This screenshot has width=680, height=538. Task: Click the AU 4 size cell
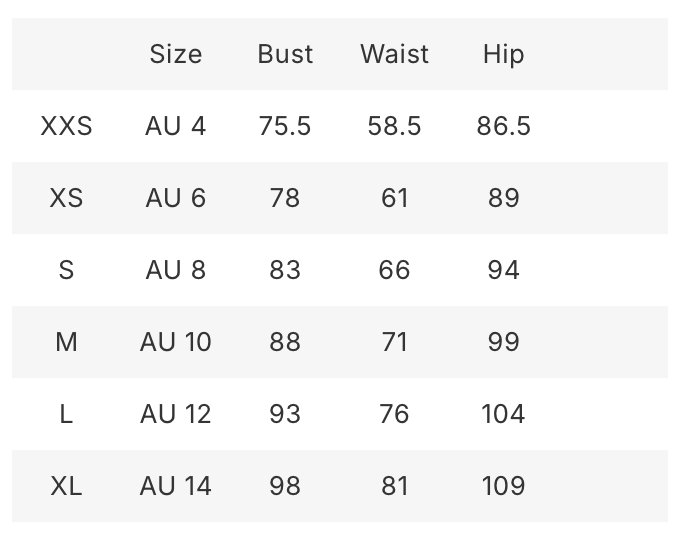(175, 126)
